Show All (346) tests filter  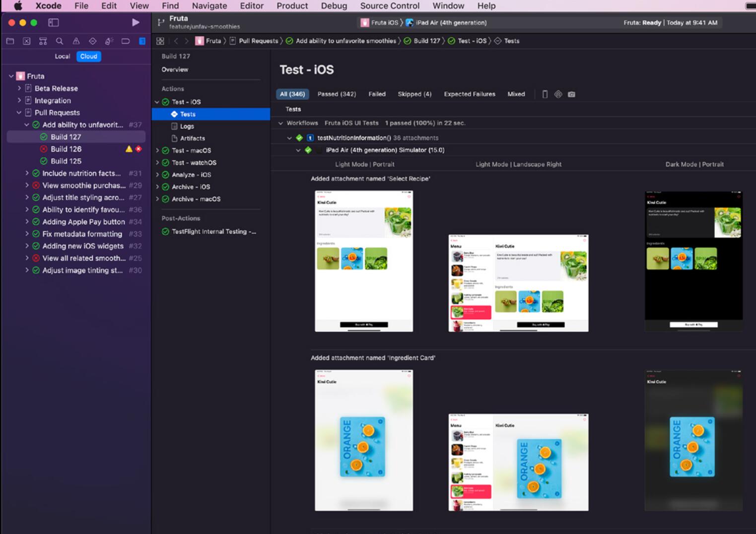[x=292, y=94]
